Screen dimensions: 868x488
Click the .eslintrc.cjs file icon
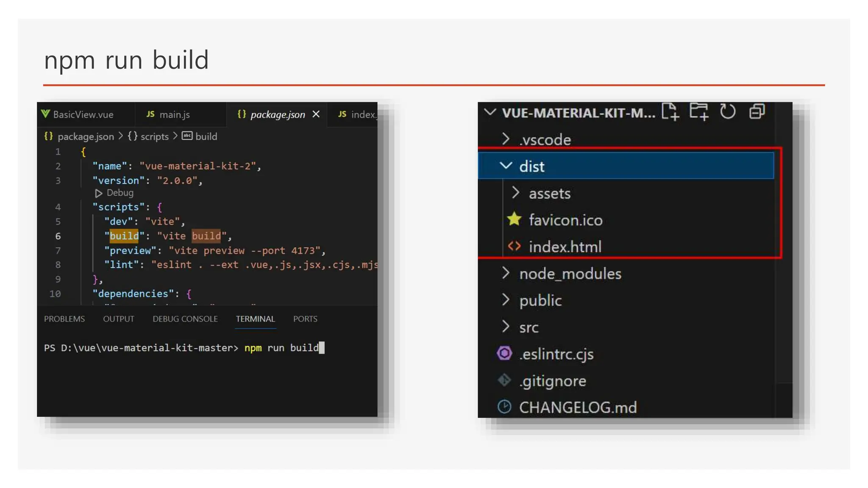[504, 353]
